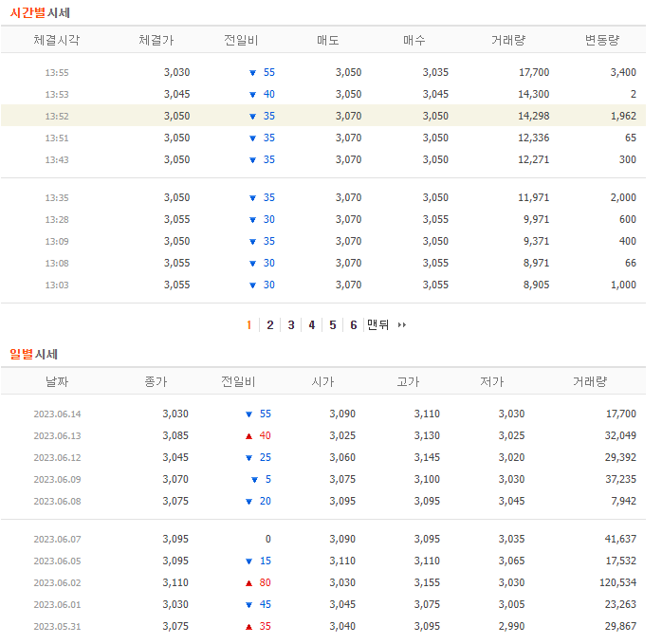Click the 일별시세 section heading
Image resolution: width=662 pixels, height=644 pixels.
[x=34, y=354]
